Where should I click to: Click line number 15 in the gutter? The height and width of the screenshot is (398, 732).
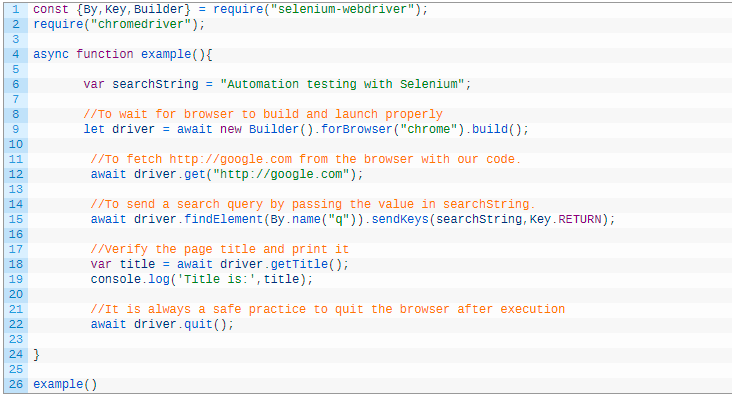(x=16, y=219)
